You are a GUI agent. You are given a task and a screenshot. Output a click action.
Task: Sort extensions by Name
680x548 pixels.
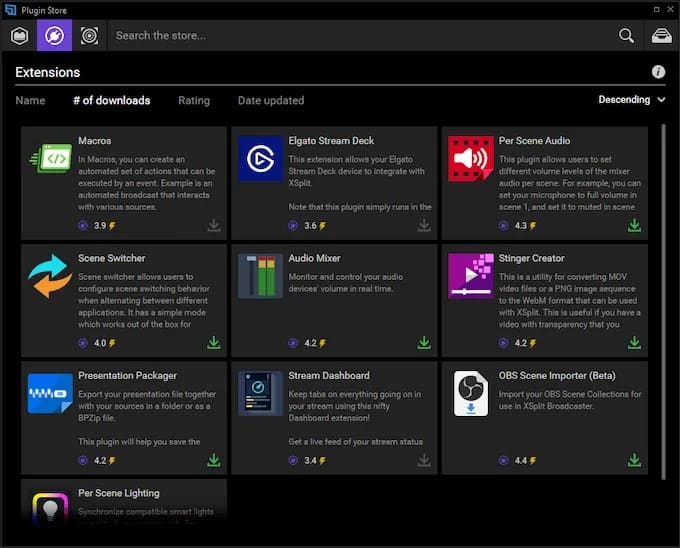30,100
